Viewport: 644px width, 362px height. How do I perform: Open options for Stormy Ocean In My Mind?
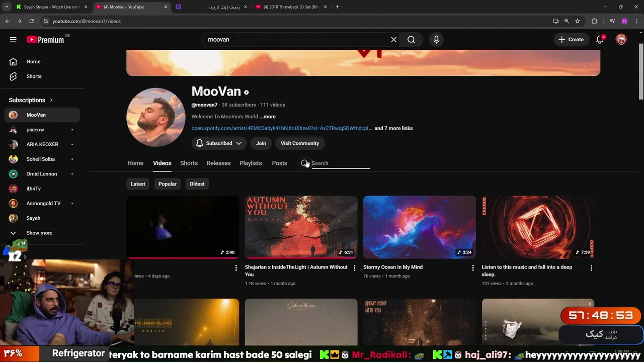click(472, 268)
